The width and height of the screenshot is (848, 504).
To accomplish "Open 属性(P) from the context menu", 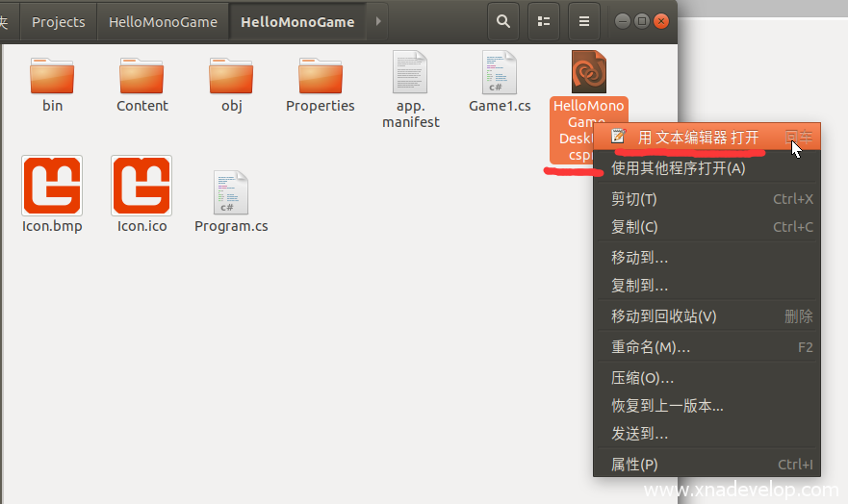I will [635, 465].
